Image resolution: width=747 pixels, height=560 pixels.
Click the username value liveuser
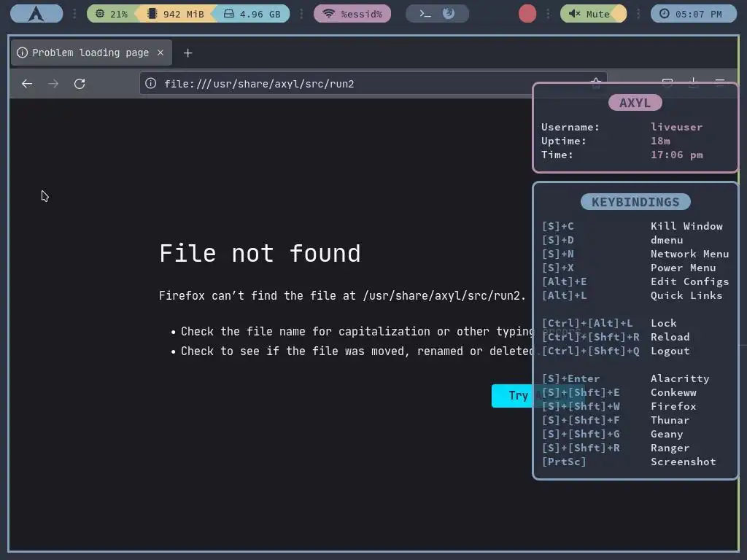click(676, 127)
